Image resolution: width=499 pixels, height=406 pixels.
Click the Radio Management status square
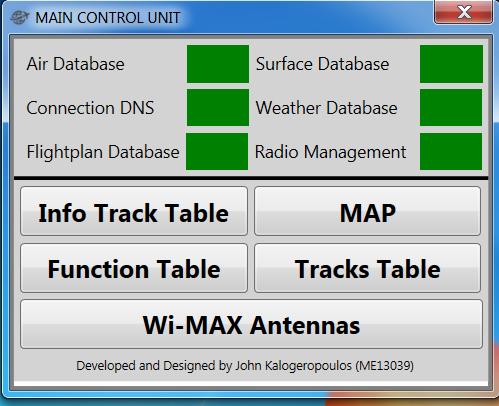pyautogui.click(x=451, y=151)
